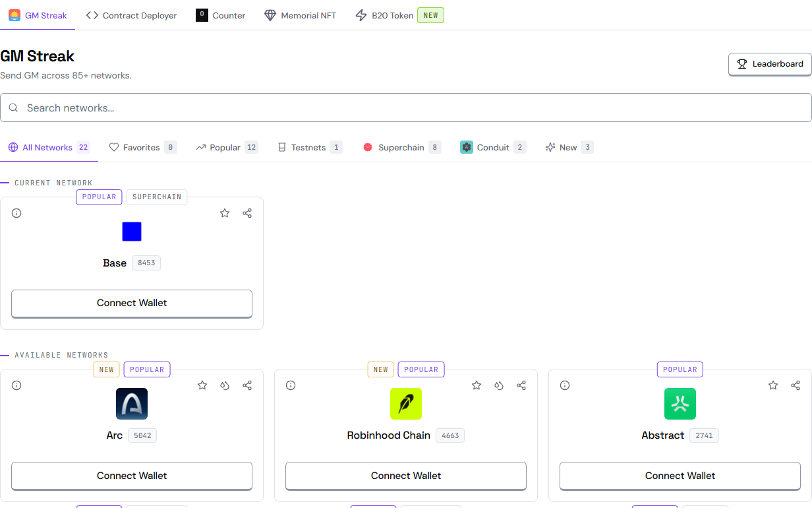Viewport: 812px width, 508px height.
Task: Click the All Networks globe icon
Action: 13,147
